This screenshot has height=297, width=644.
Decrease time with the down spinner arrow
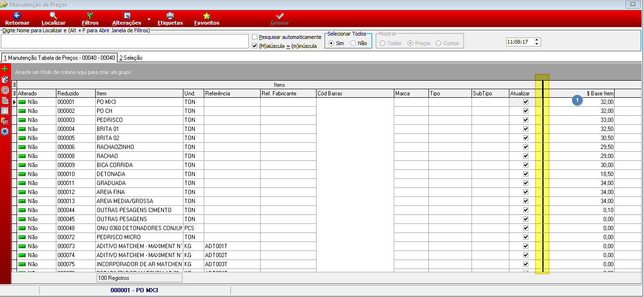point(537,44)
